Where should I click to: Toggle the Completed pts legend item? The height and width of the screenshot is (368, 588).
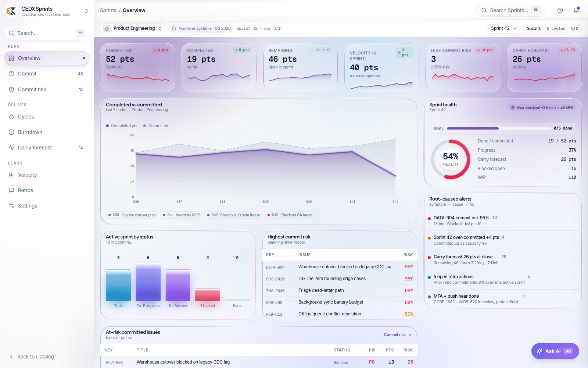click(122, 126)
